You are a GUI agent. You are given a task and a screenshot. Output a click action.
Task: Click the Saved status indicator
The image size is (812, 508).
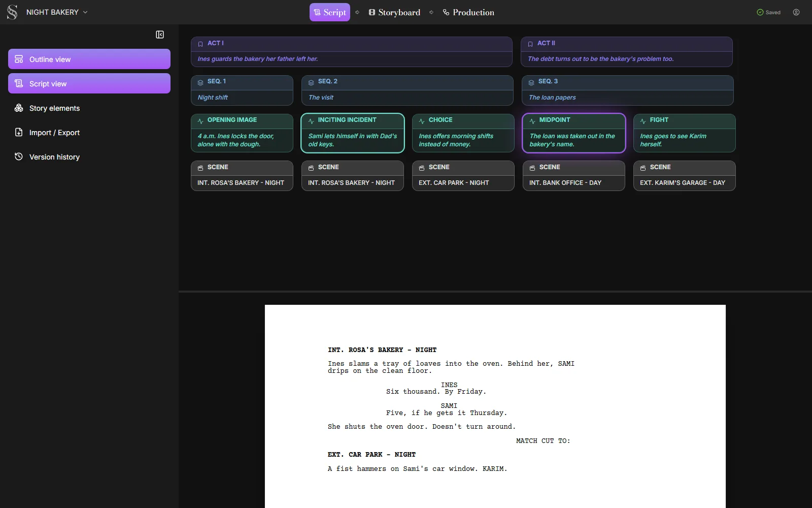click(x=768, y=12)
